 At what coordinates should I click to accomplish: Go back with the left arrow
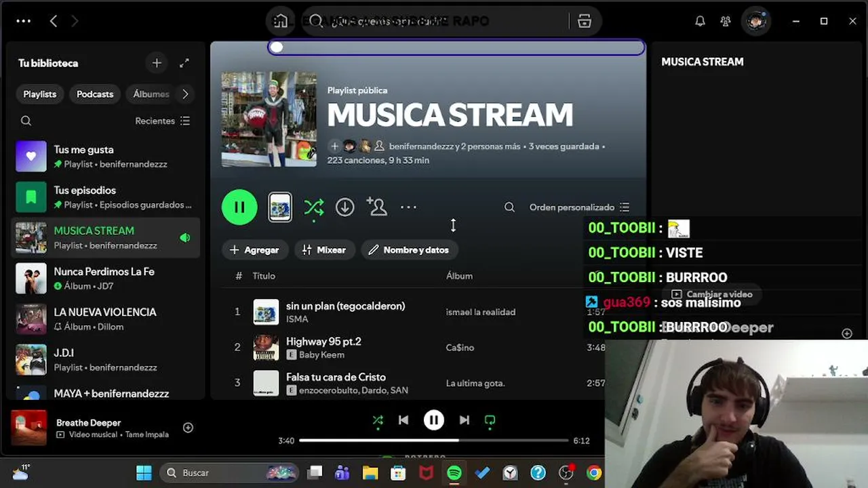tap(54, 21)
